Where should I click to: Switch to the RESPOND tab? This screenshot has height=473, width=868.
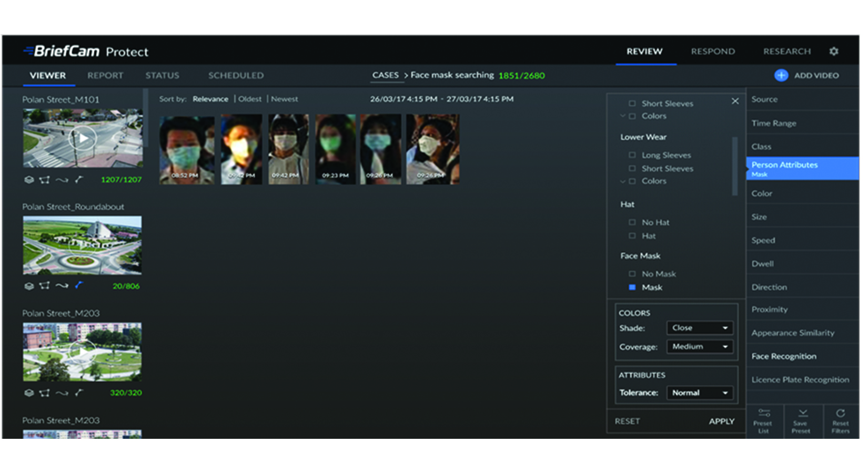click(713, 52)
